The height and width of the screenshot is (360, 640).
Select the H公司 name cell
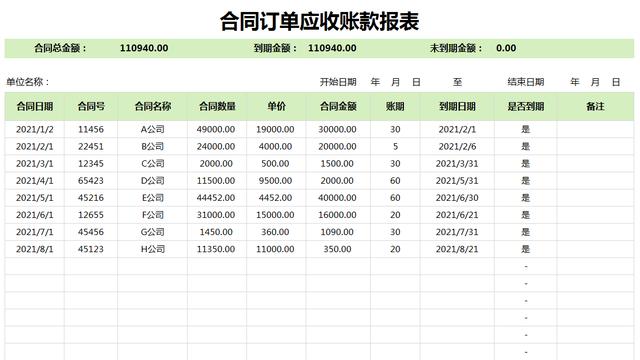[x=153, y=249]
